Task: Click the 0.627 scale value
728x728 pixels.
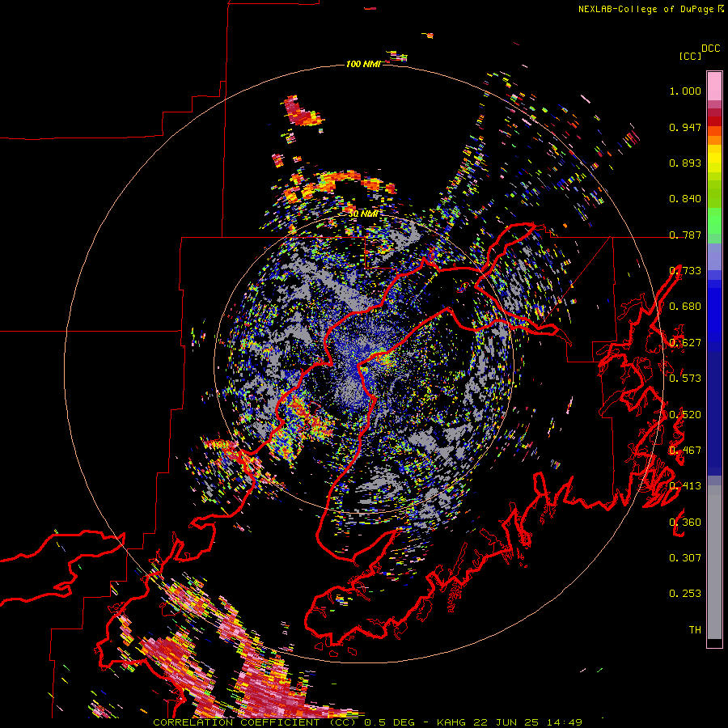Action: (685, 343)
